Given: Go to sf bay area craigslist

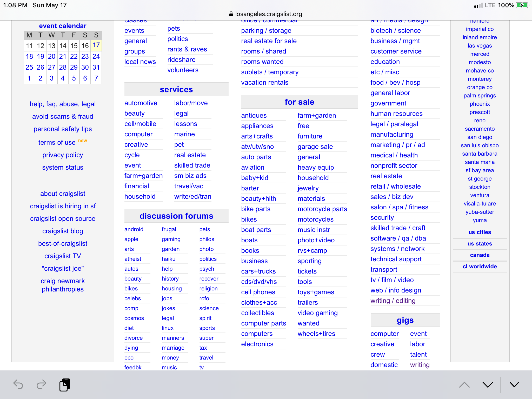Looking at the screenshot, I should click(480, 170).
